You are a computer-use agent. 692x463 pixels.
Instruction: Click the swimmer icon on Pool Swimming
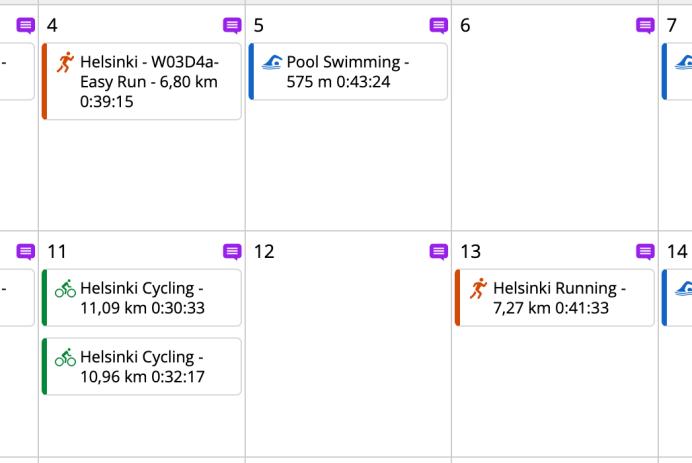pos(272,62)
